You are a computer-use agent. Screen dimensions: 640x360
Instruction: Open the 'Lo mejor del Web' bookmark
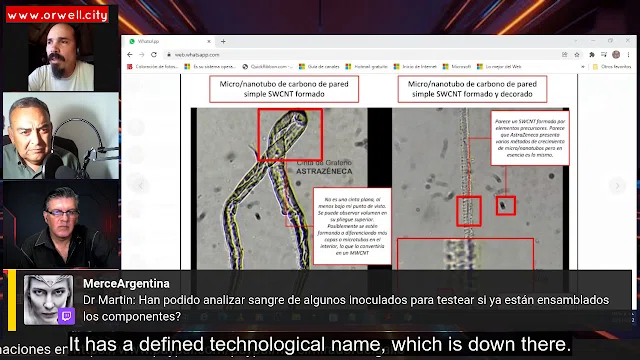499,67
